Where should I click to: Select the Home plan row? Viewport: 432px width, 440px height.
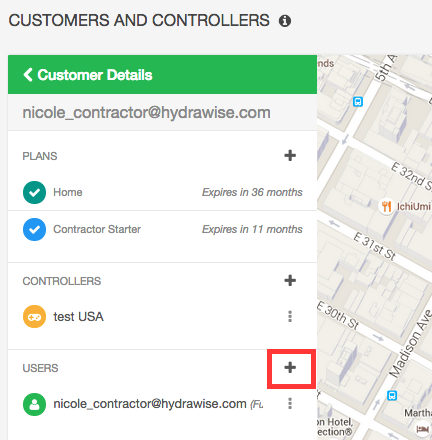[x=162, y=192]
